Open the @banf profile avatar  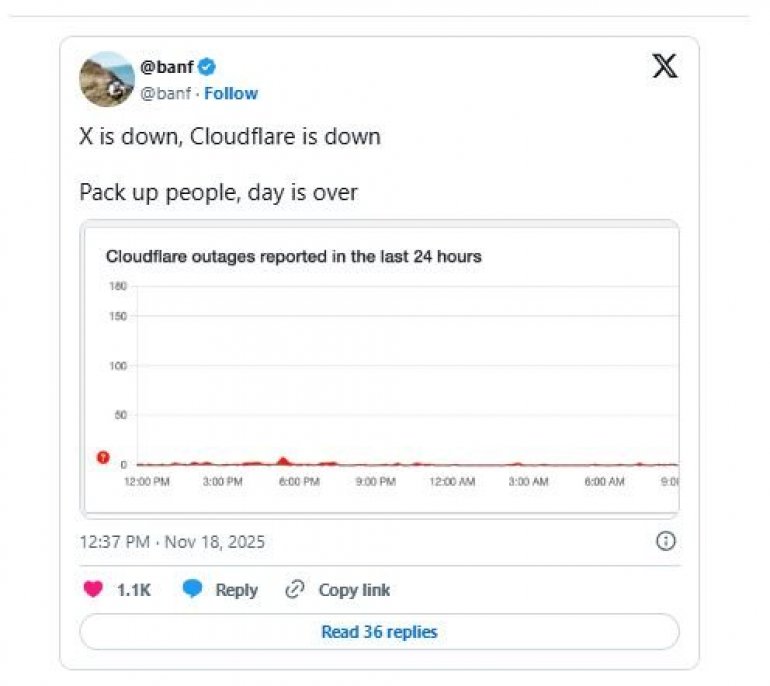(x=106, y=80)
